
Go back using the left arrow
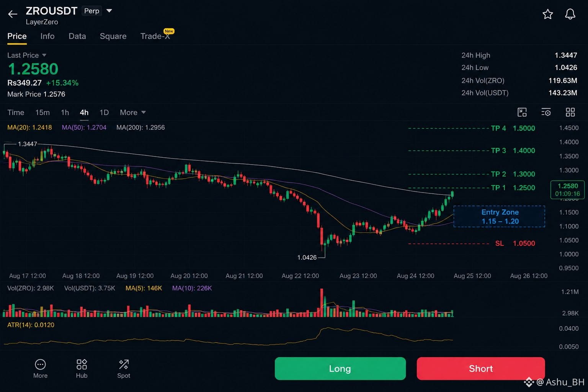point(13,15)
